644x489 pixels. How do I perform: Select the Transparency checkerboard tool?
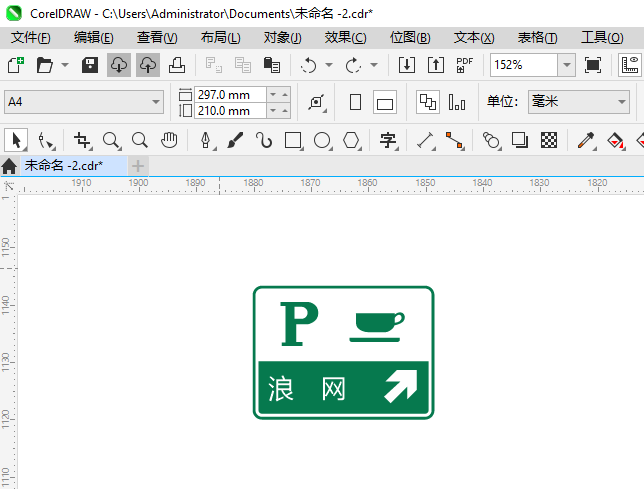point(549,140)
